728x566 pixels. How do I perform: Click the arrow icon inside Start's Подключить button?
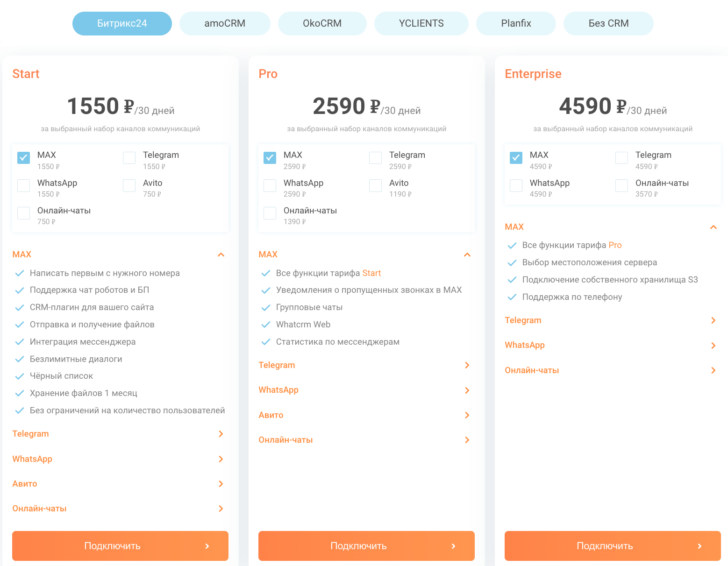pyautogui.click(x=207, y=546)
